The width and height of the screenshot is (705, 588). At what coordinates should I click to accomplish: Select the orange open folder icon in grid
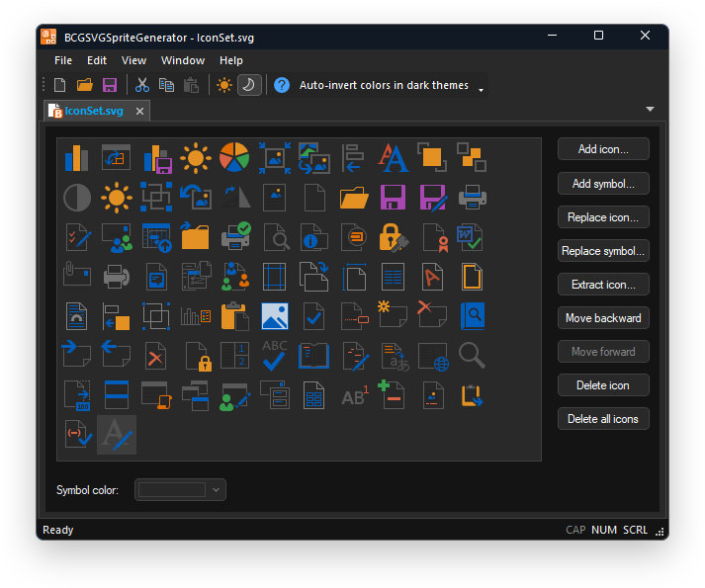(354, 198)
